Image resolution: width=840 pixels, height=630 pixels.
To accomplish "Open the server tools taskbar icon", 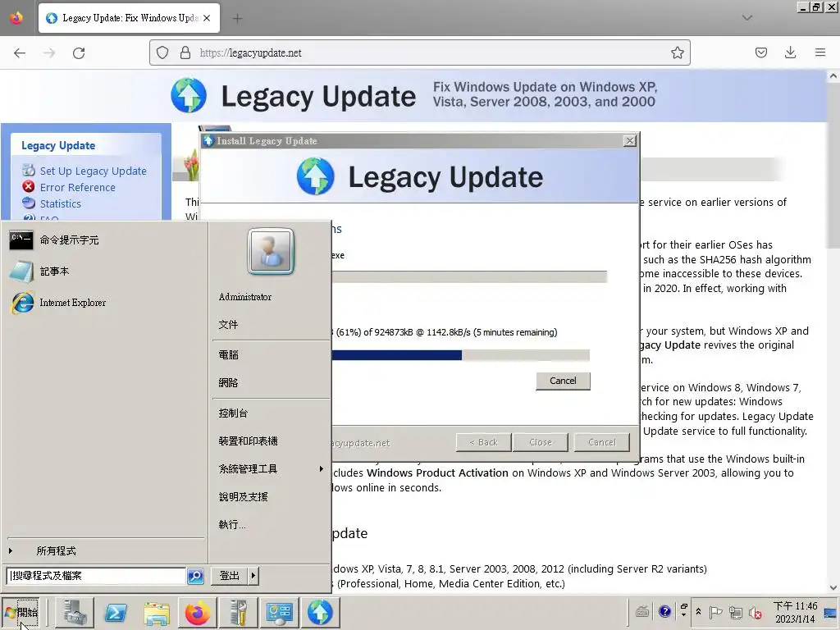I will click(x=239, y=612).
